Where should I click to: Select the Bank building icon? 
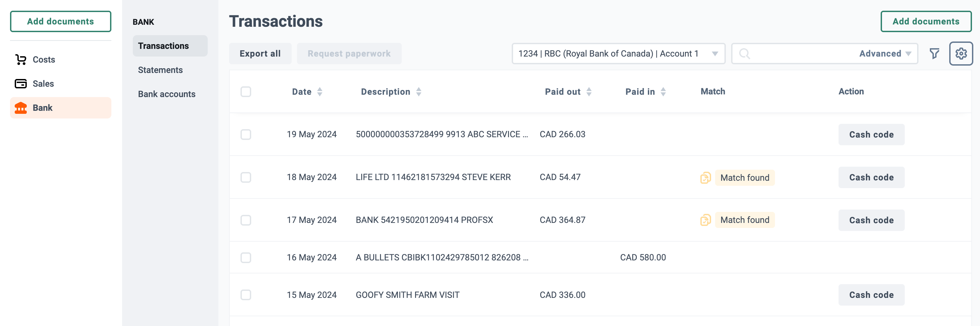20,108
